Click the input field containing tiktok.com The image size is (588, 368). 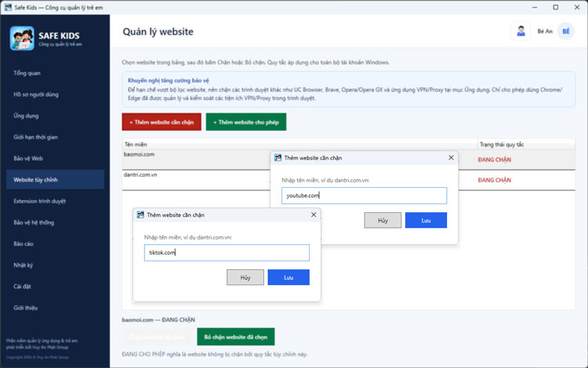pos(227,253)
